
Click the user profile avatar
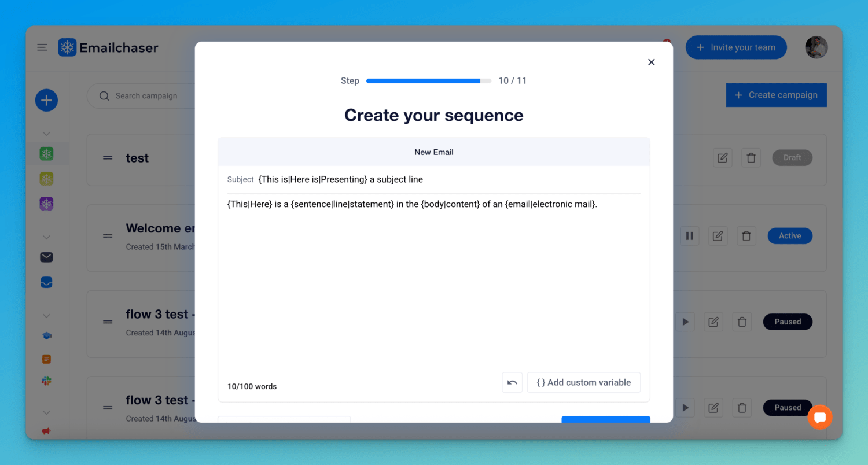coord(816,47)
